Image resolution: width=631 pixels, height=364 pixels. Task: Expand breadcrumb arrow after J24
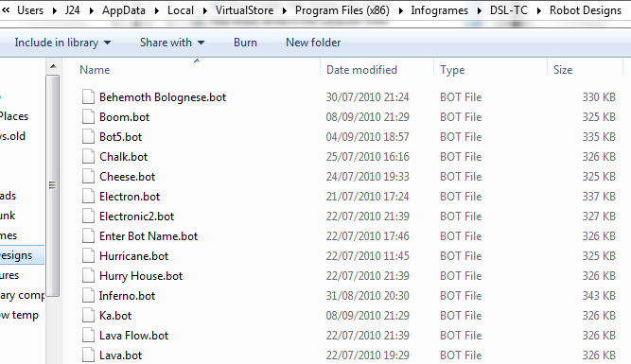(92, 10)
